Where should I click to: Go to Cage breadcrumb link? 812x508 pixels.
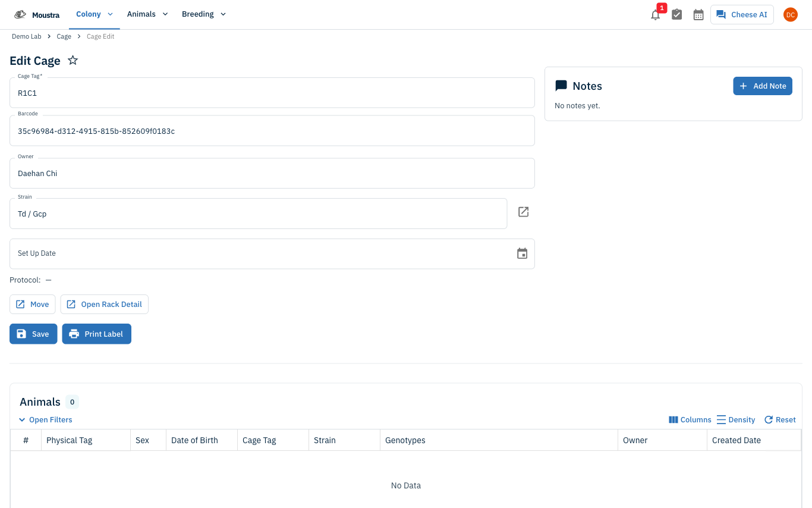tap(64, 36)
